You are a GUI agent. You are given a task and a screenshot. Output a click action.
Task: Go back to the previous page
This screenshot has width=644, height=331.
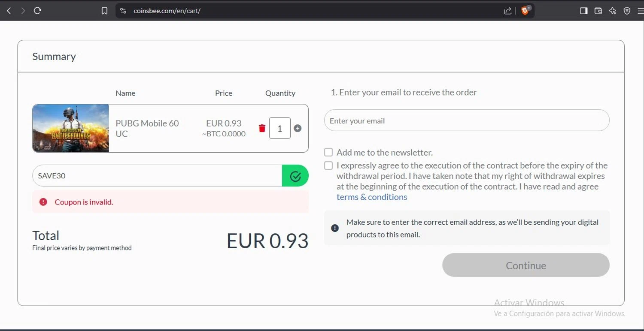click(x=9, y=11)
